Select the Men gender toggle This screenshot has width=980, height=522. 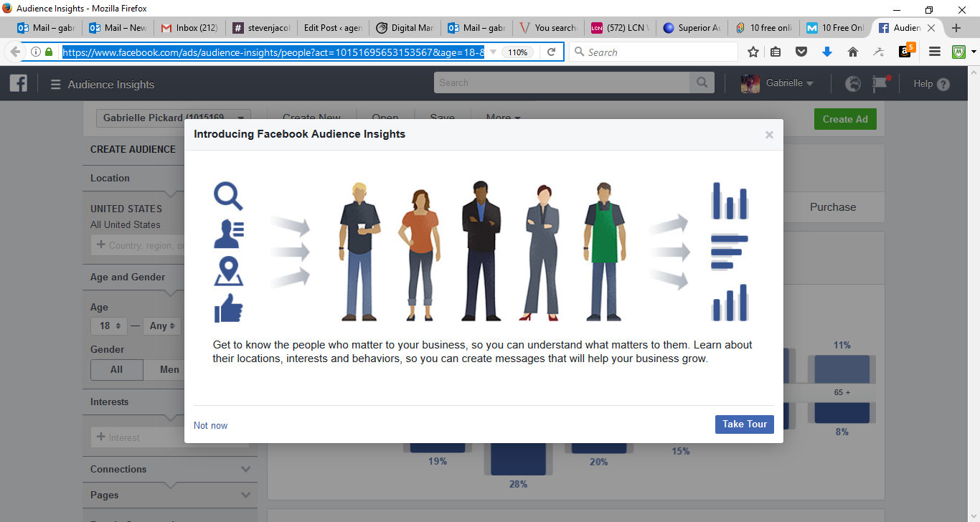170,370
